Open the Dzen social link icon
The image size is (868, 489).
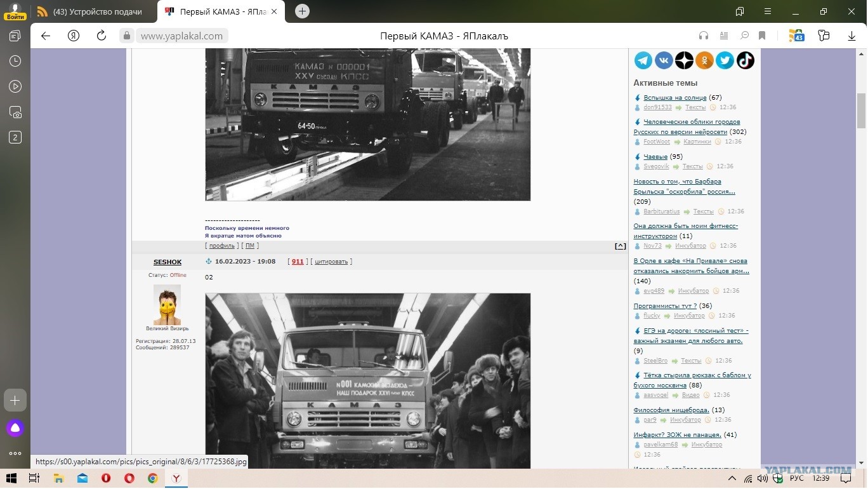684,60
